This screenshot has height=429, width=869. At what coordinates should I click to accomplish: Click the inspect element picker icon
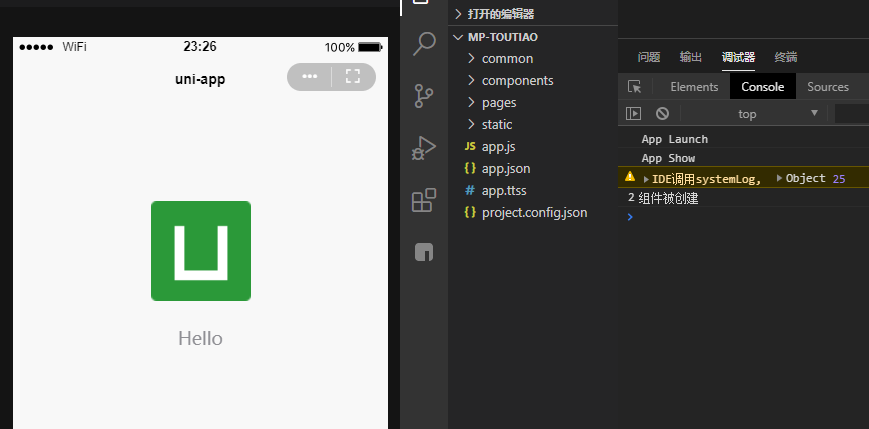point(634,87)
